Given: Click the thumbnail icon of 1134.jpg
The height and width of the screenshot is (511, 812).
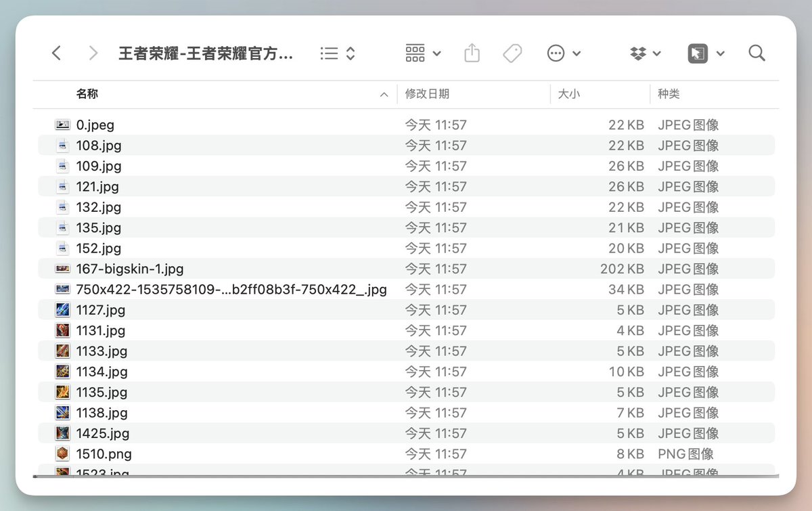Looking at the screenshot, I should tap(63, 372).
